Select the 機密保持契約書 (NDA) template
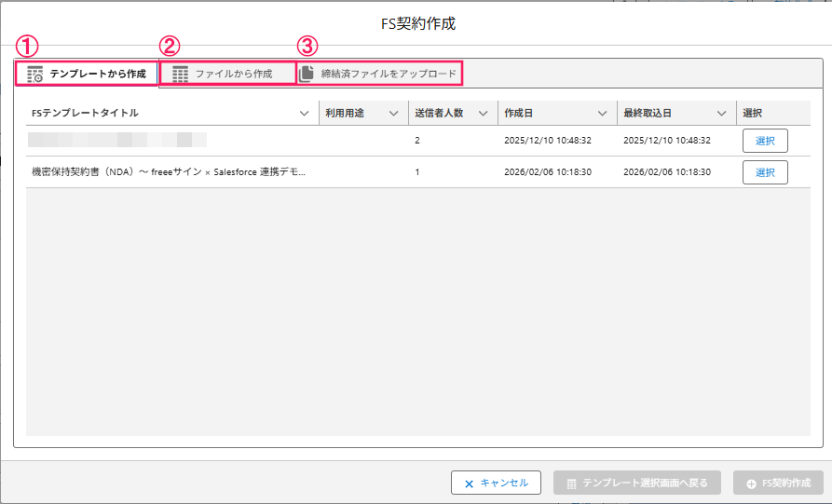832x504 pixels. pyautogui.click(x=765, y=172)
